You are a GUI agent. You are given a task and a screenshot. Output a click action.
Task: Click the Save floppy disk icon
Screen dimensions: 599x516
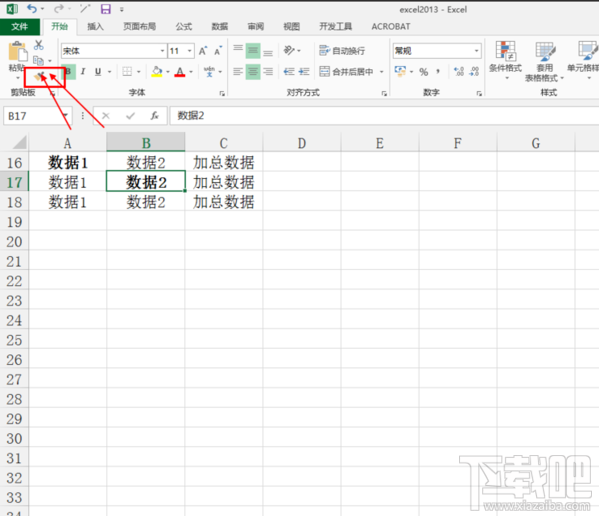105,9
